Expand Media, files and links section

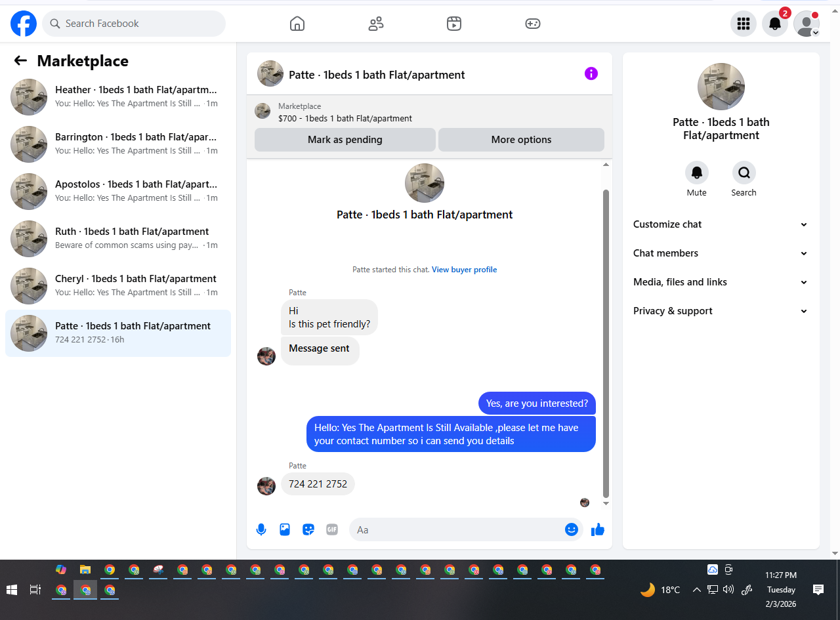click(x=721, y=282)
